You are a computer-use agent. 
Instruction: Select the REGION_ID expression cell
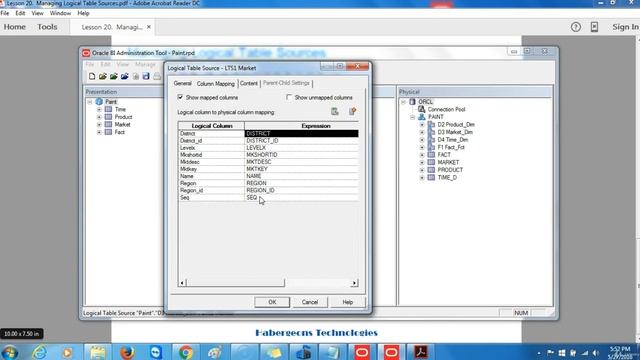[301, 190]
